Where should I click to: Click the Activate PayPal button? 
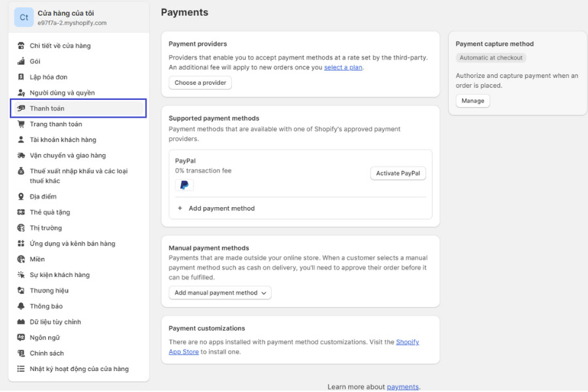point(398,173)
